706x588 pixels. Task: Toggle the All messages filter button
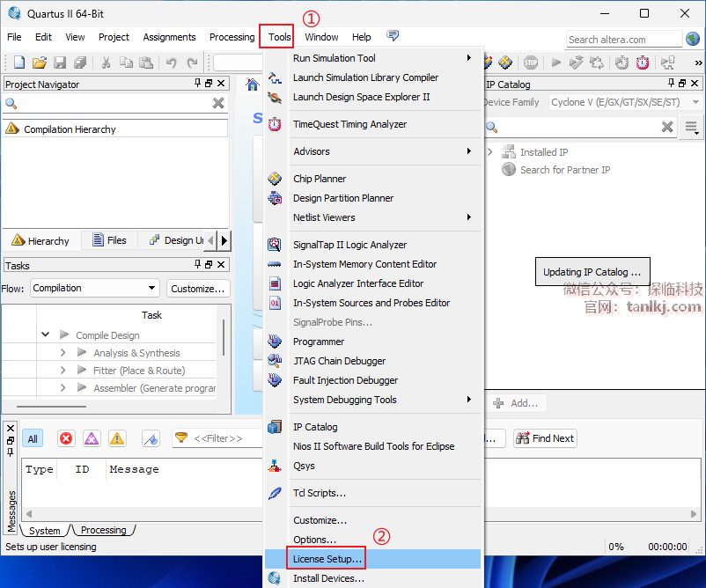tap(33, 438)
